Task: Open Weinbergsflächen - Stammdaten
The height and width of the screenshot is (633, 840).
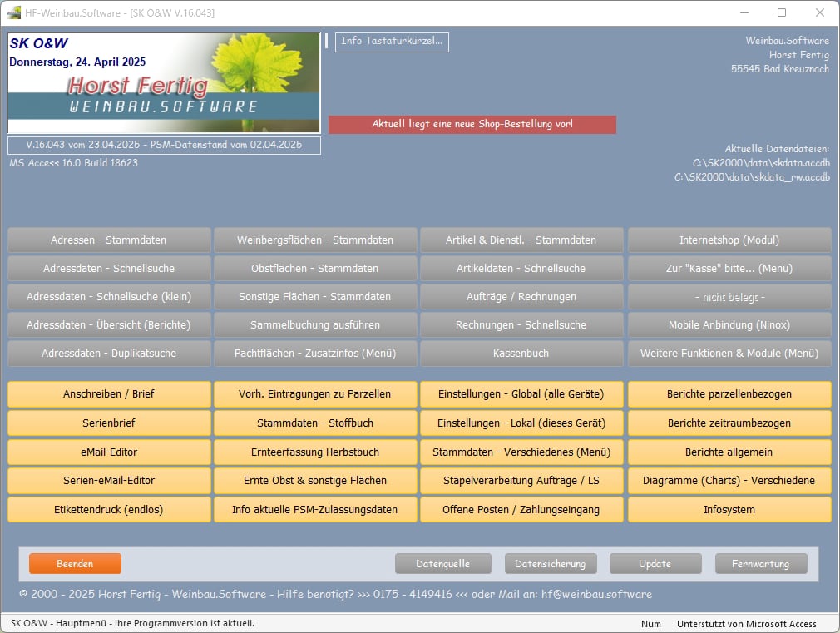Action: pyautogui.click(x=315, y=240)
